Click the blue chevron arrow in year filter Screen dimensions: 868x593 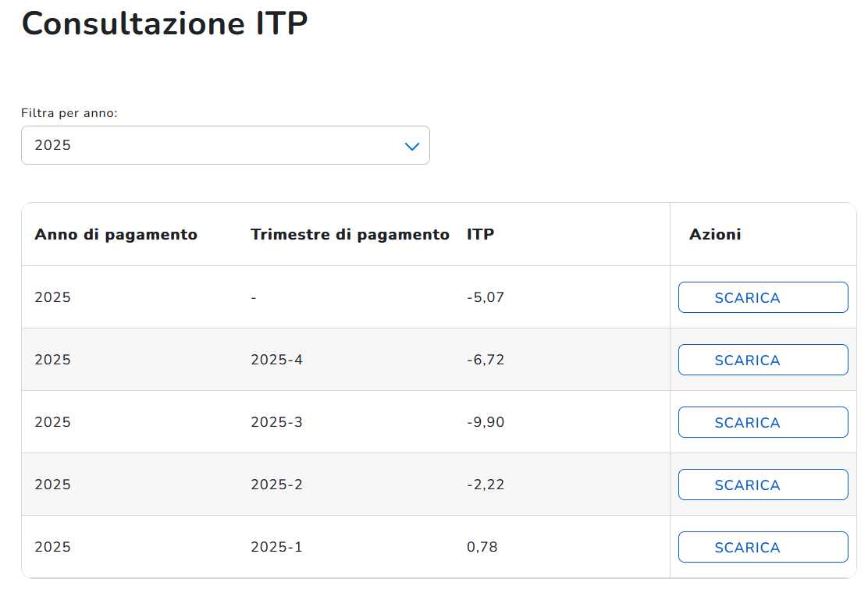pyautogui.click(x=412, y=146)
